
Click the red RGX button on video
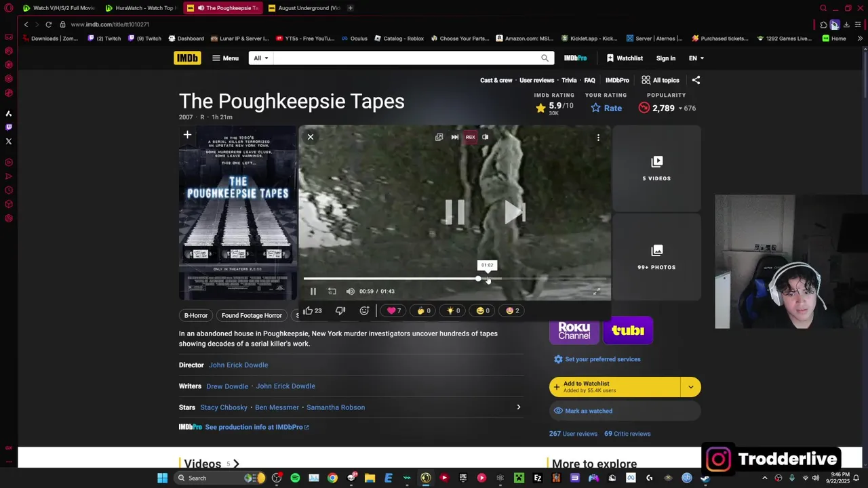(x=470, y=137)
